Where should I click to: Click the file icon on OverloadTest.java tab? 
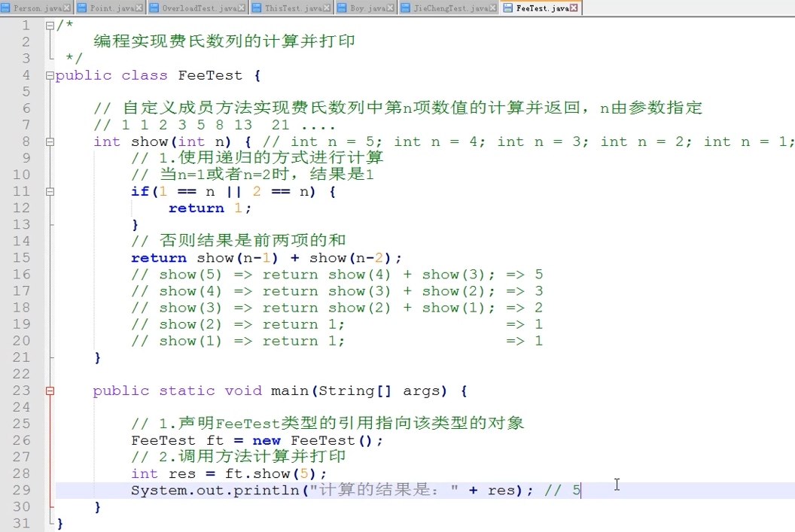[x=154, y=8]
